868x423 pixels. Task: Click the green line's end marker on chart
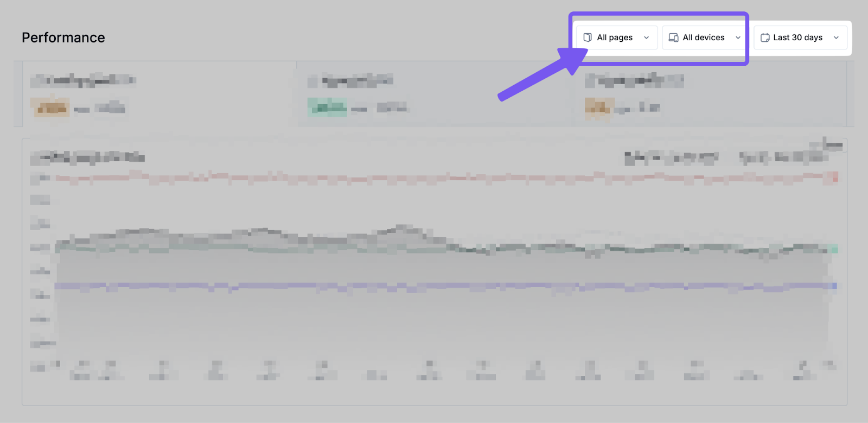(x=834, y=249)
